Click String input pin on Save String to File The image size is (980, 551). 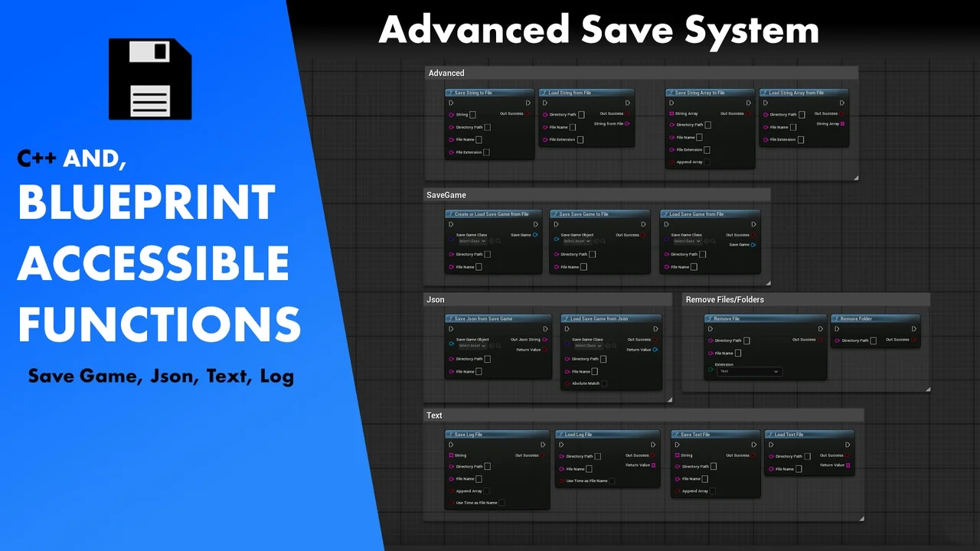451,115
